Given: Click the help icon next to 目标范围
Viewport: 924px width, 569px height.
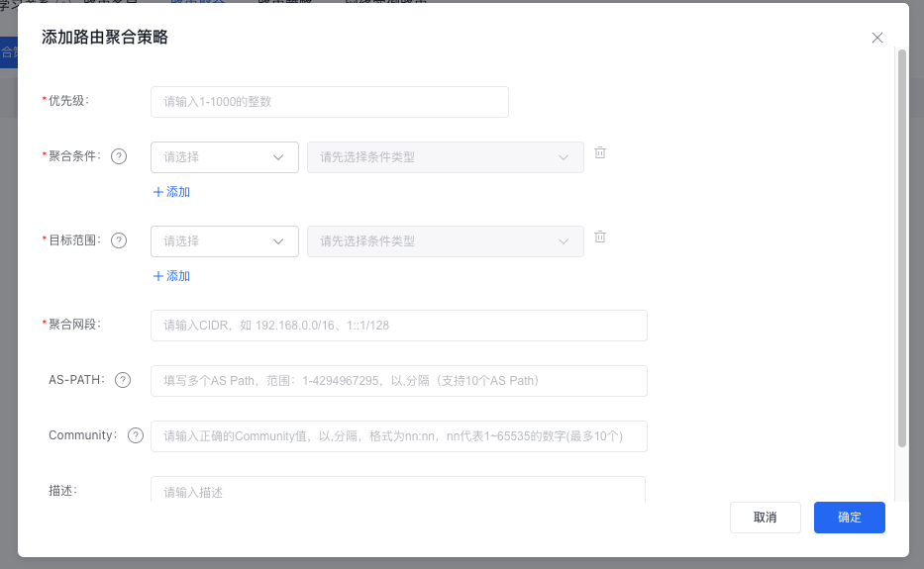Looking at the screenshot, I should tap(119, 240).
